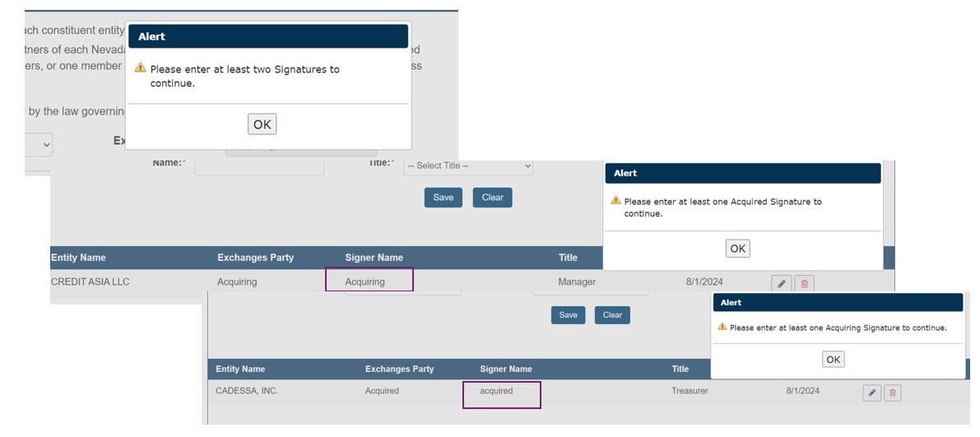Delete the CREDIT ASIA LLC signature row
980x437 pixels.
[804, 283]
